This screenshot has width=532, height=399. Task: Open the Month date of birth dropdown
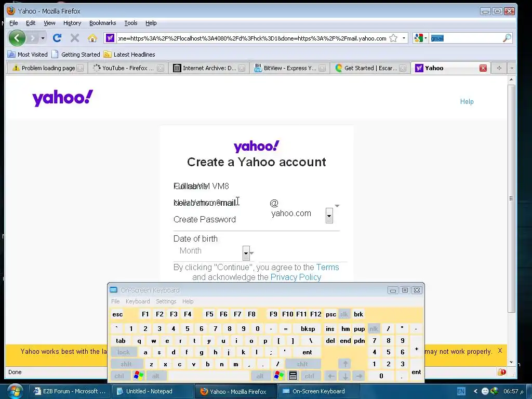point(246,253)
